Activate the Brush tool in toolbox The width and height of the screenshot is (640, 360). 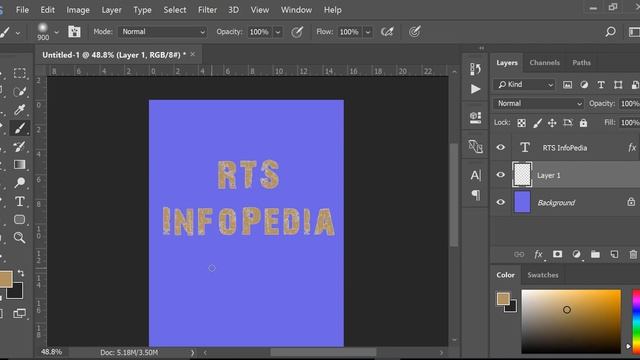[19, 128]
